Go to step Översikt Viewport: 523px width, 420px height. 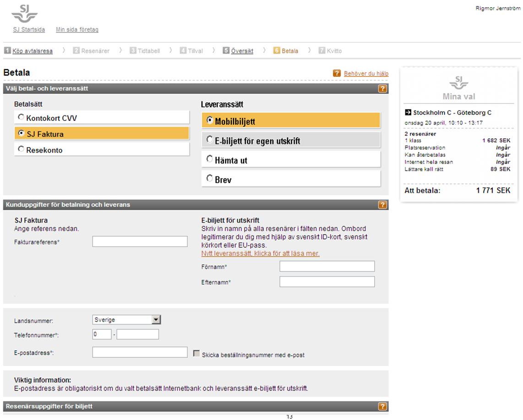tap(242, 51)
